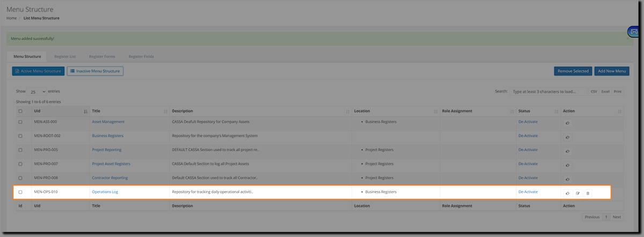This screenshot has width=644, height=237.
Task: Click 'Menu added successfully!' alert message
Action: pos(32,39)
